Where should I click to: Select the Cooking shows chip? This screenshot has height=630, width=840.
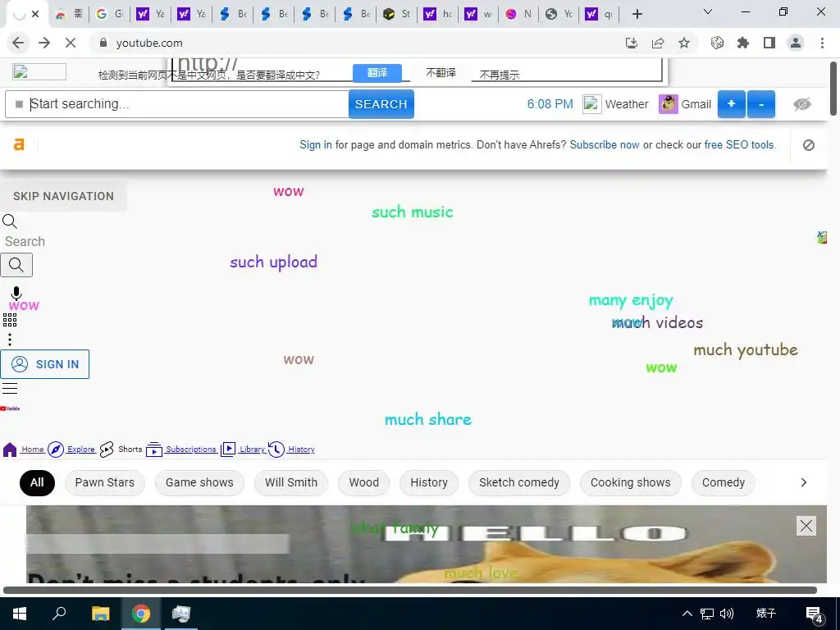tap(630, 482)
